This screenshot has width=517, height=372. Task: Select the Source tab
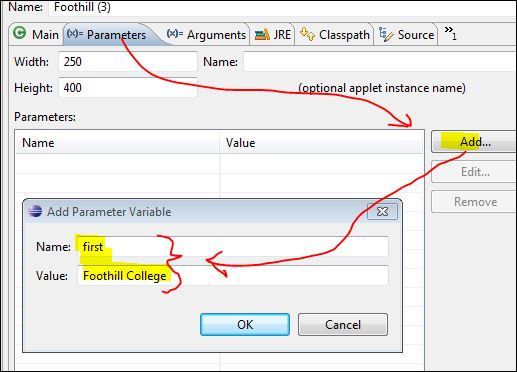[x=406, y=35]
